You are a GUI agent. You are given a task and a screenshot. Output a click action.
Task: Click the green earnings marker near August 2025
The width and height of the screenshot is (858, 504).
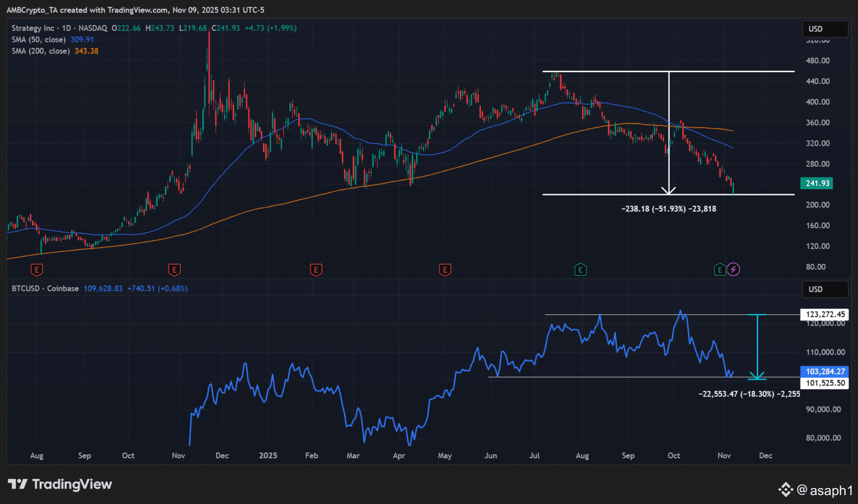click(580, 270)
